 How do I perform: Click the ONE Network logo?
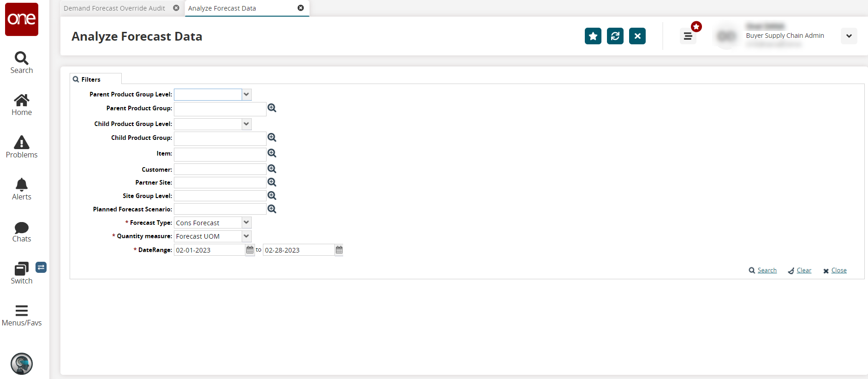tap(22, 19)
